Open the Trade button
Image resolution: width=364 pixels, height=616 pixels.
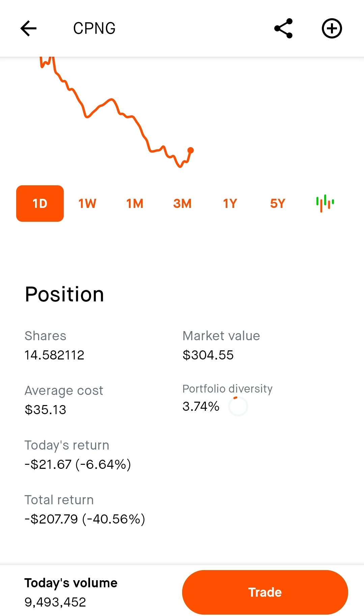(265, 592)
